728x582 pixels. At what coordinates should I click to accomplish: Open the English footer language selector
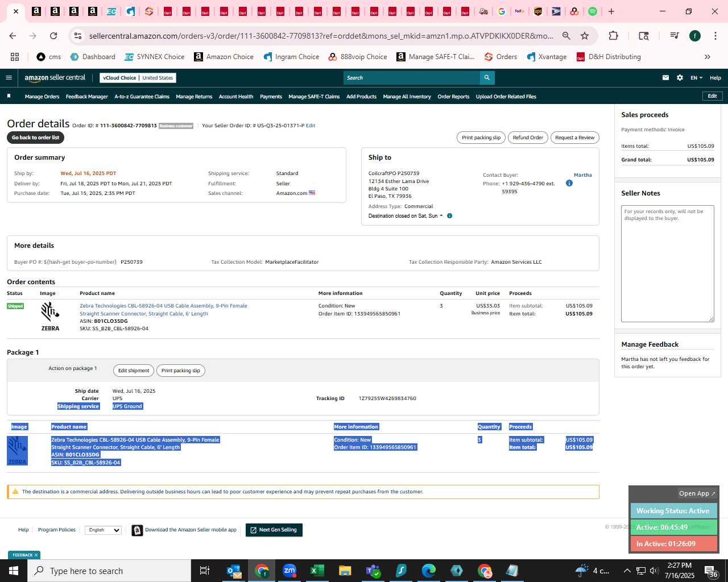[104, 530]
